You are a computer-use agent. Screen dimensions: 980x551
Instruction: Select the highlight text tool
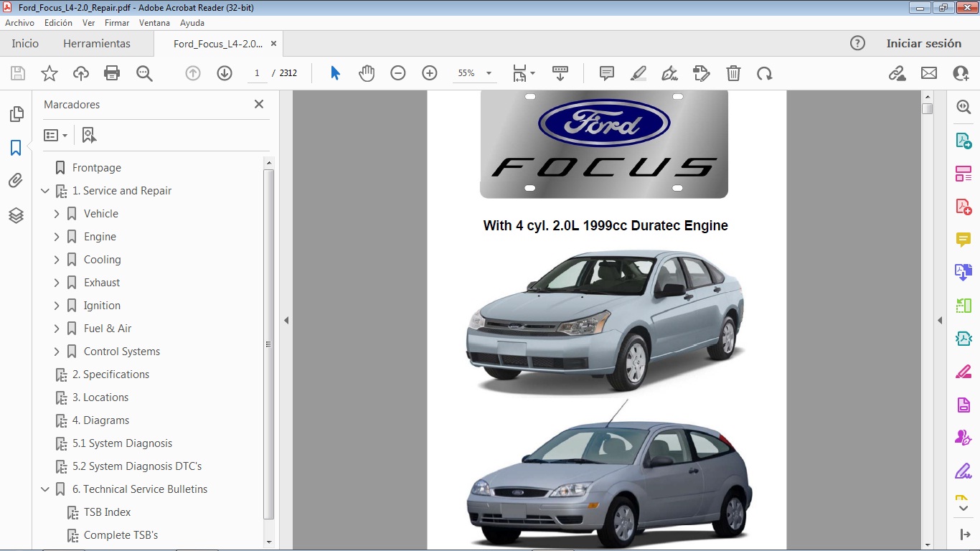point(638,72)
